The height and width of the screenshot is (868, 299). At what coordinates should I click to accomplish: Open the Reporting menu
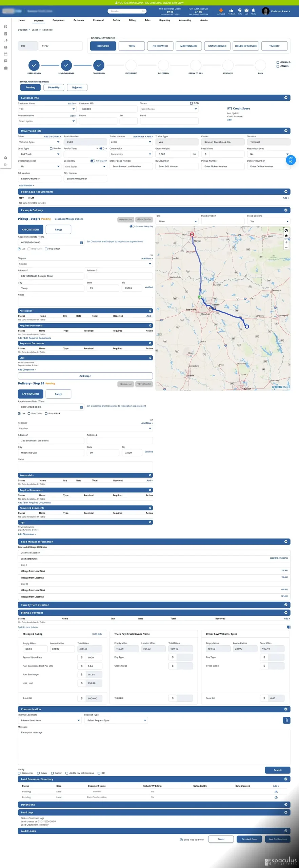click(x=165, y=20)
